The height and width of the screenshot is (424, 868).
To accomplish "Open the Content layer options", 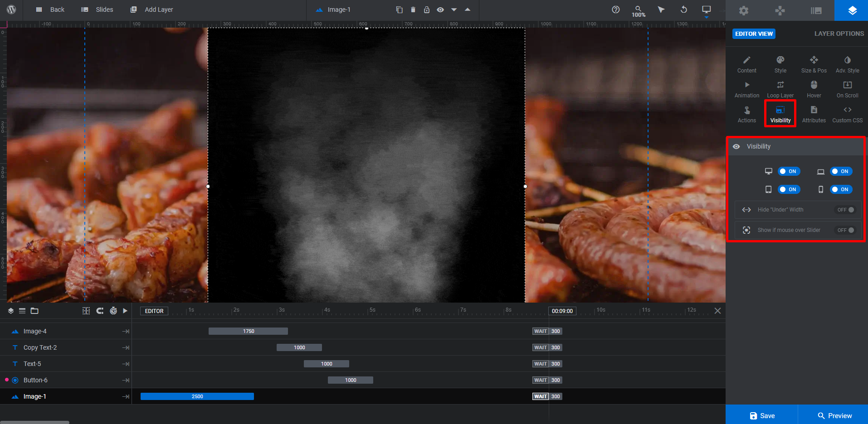I will coord(747,64).
